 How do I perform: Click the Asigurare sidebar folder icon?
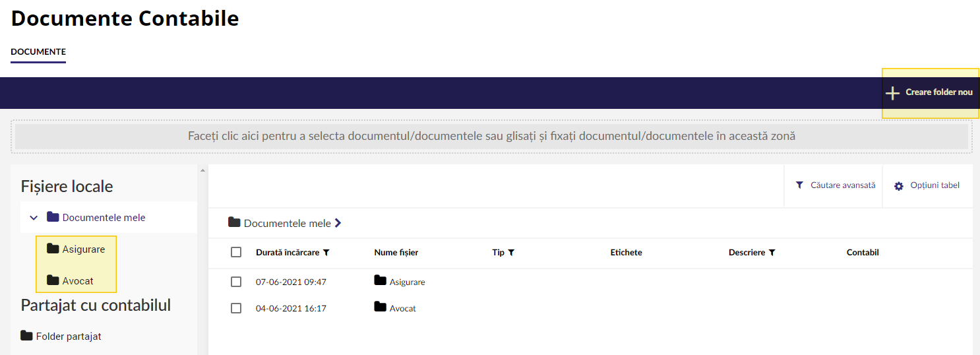(53, 249)
